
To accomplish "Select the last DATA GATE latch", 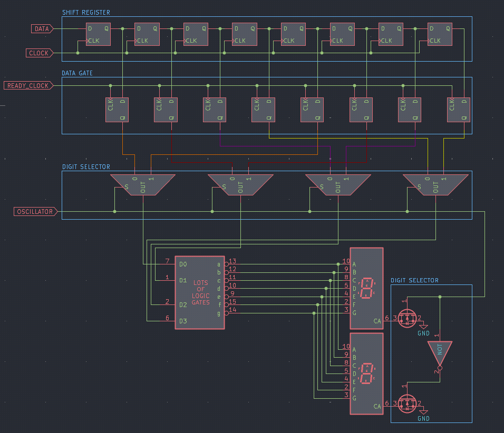I will click(x=458, y=110).
